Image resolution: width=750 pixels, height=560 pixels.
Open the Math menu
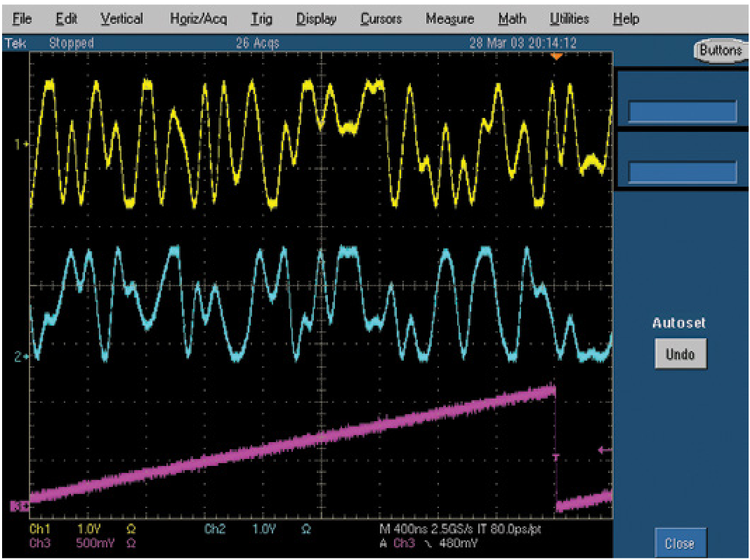[512, 19]
